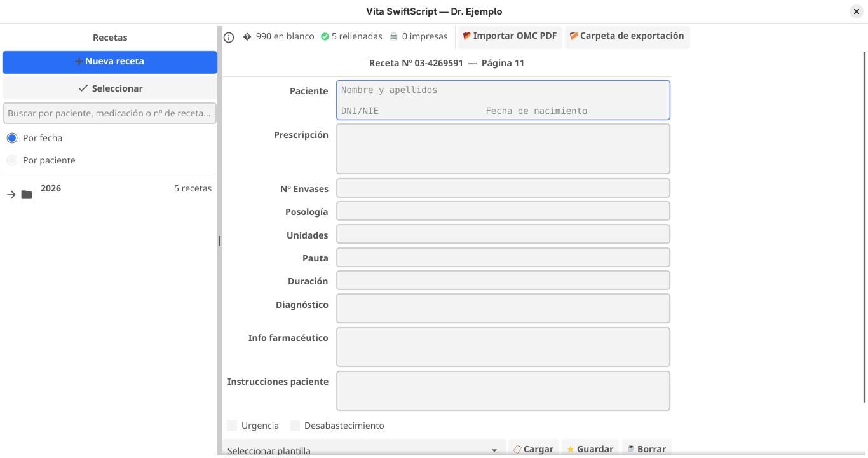Focus the search prescriptions field
This screenshot has height=458, width=868.
click(110, 113)
